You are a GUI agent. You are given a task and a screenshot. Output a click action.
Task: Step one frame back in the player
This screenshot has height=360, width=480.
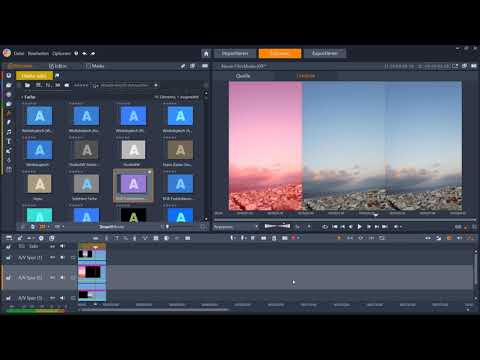tap(350, 227)
